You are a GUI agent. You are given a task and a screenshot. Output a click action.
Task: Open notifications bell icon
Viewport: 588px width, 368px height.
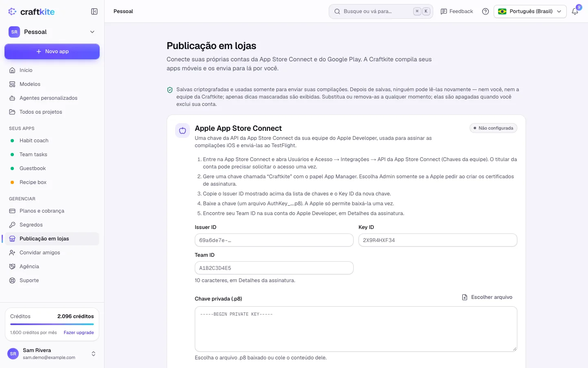(575, 11)
